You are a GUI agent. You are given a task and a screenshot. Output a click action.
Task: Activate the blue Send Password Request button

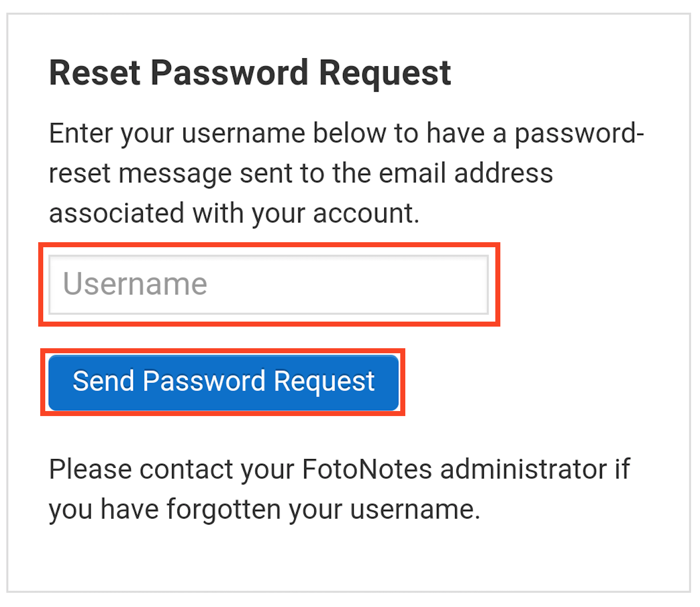pyautogui.click(x=223, y=382)
